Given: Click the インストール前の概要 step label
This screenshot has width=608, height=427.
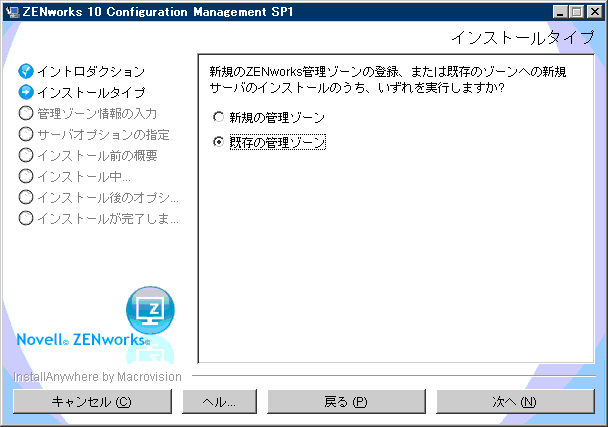Looking at the screenshot, I should coord(97,155).
